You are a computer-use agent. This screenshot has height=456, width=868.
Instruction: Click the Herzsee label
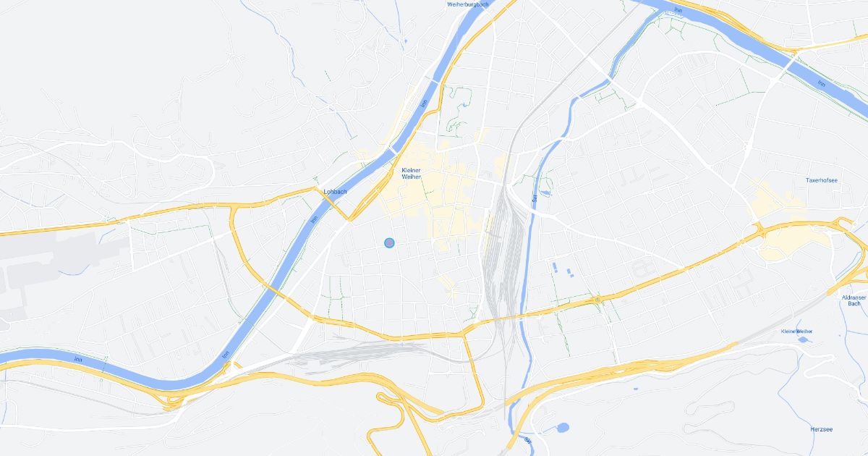[821, 429]
